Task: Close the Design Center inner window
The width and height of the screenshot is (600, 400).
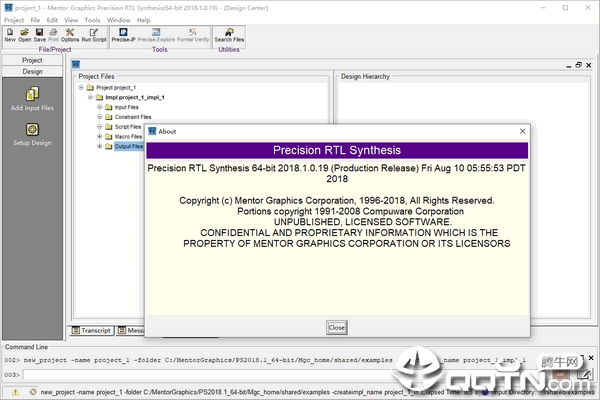Action: pos(589,65)
